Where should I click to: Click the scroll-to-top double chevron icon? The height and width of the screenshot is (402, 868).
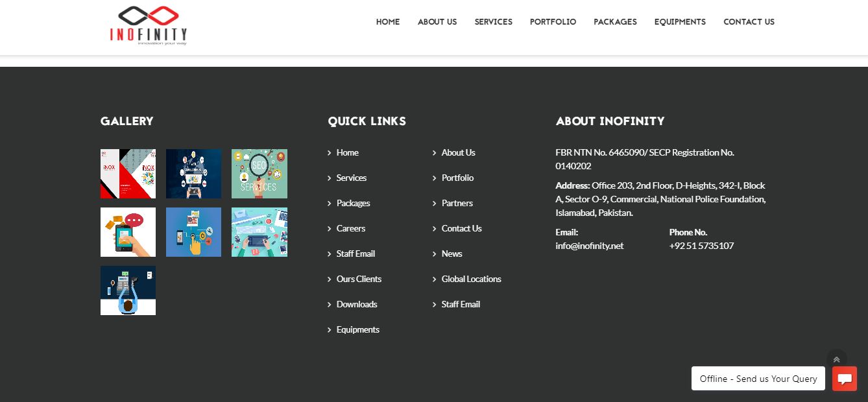pos(836,359)
